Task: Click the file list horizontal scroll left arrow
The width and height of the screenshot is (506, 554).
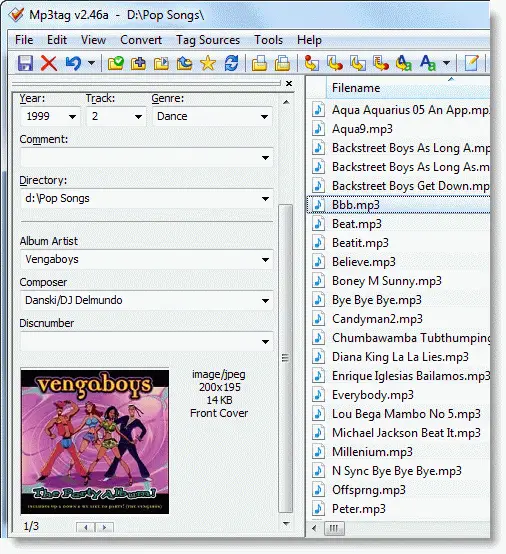Action: tap(314, 528)
